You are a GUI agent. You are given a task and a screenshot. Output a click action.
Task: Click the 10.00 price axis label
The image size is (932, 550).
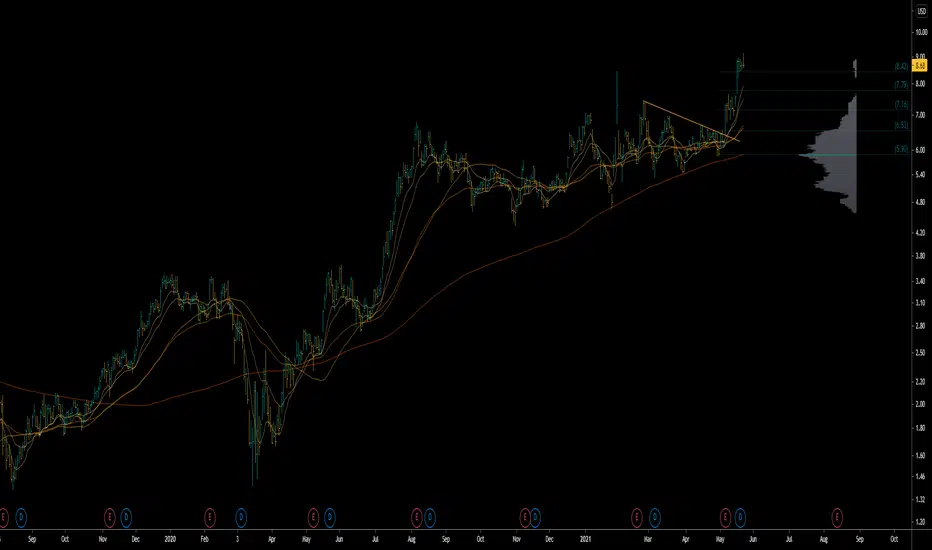(x=921, y=32)
